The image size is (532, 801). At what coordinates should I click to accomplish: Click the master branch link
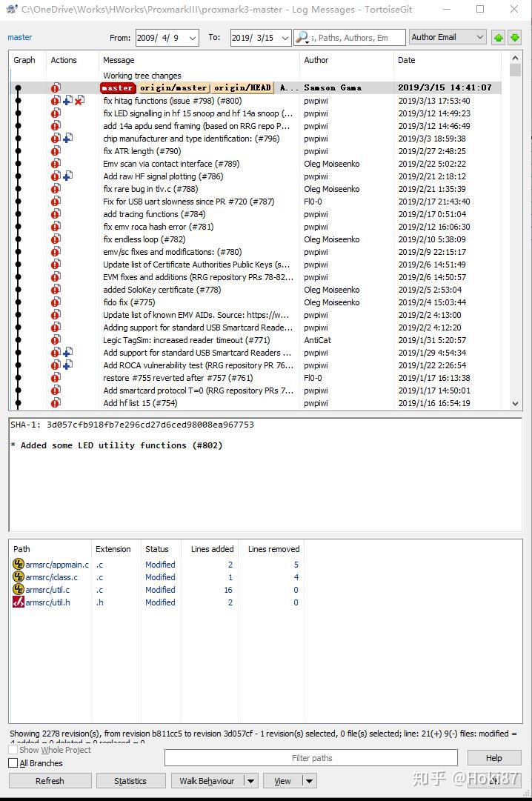pos(19,37)
